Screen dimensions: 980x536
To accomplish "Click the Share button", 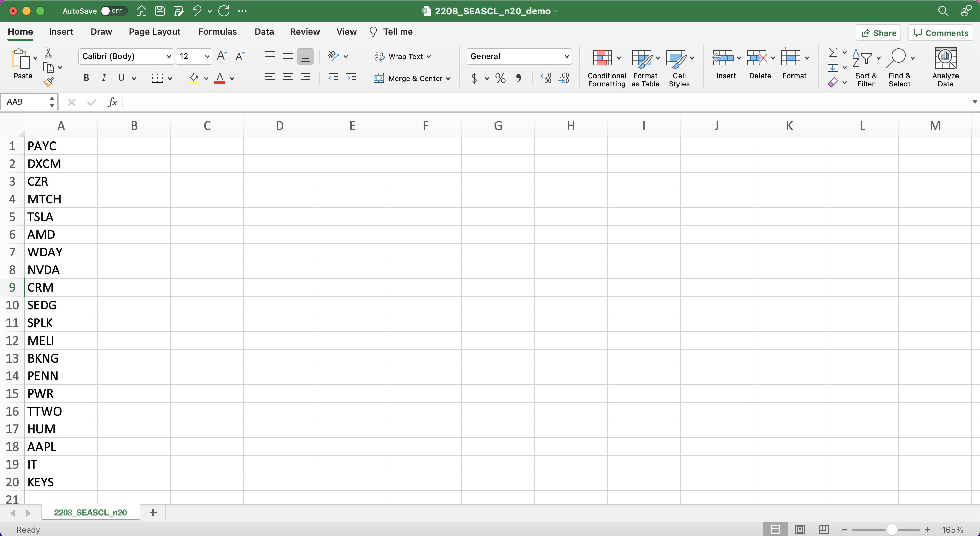I will click(878, 33).
